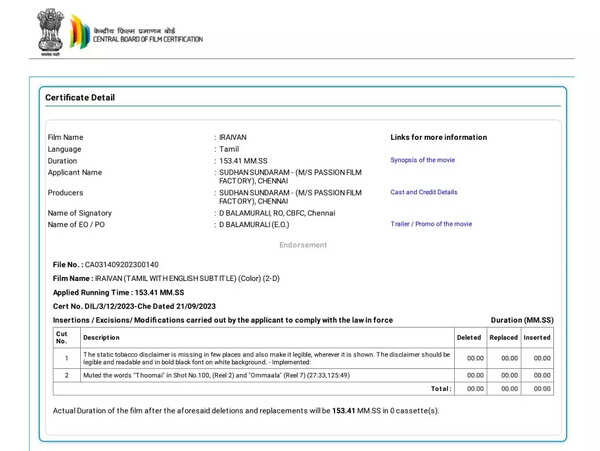This screenshot has width=600, height=451.
Task: Click the Total label in the table
Action: [440, 388]
